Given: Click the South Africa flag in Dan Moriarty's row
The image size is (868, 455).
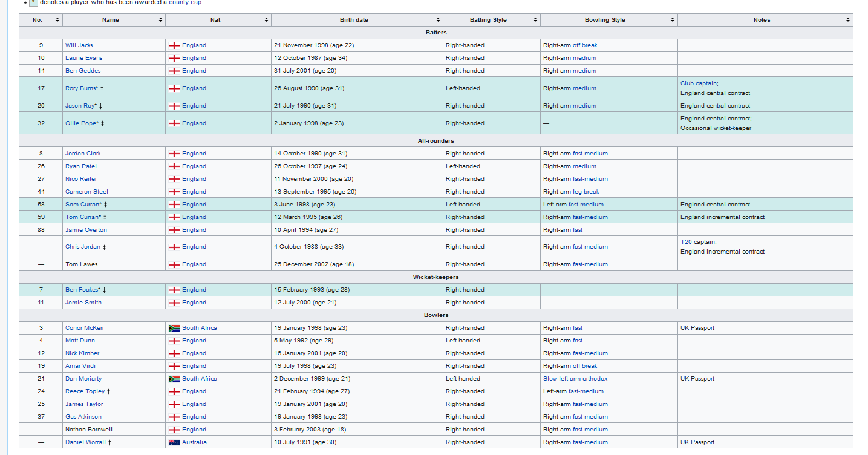Looking at the screenshot, I should tap(174, 379).
